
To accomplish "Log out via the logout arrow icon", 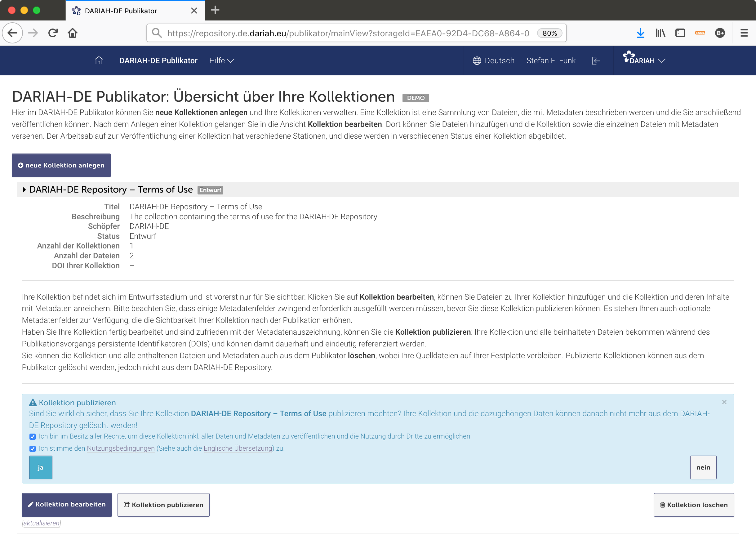I will click(596, 60).
